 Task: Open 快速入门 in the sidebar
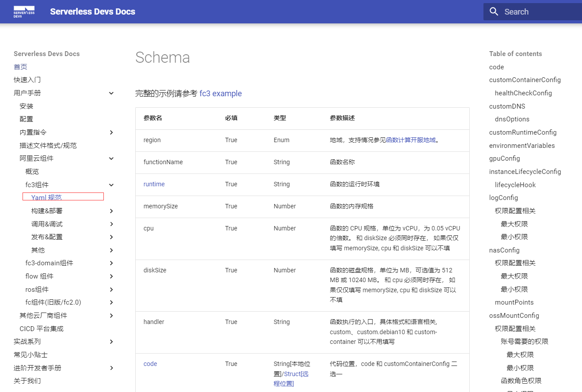[27, 80]
